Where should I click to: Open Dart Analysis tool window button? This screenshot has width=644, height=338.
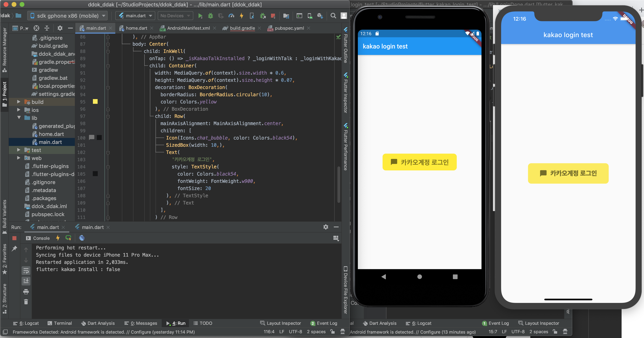[x=98, y=323]
